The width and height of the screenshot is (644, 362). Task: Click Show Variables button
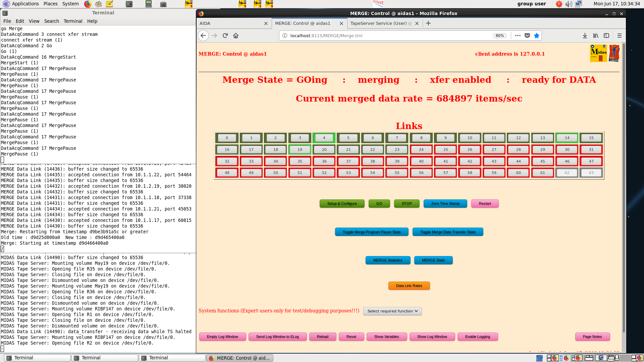[386, 337]
